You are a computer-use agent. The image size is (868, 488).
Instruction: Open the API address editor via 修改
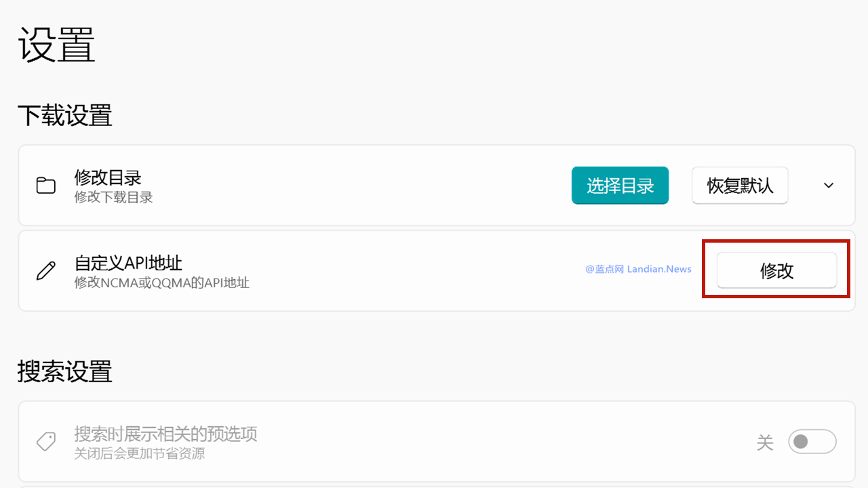776,271
